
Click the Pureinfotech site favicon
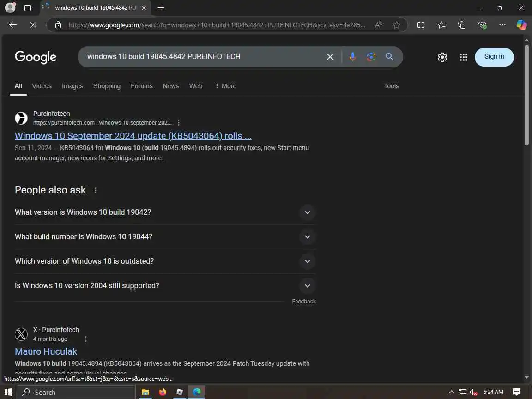[x=21, y=118]
